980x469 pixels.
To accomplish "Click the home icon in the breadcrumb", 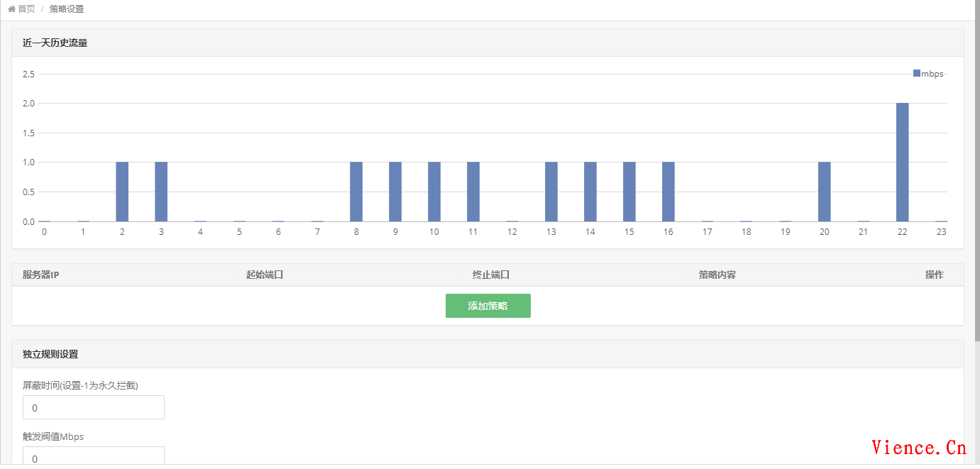I will (x=11, y=9).
